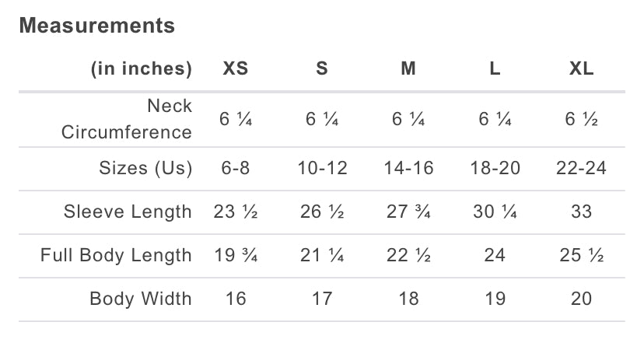Click the M size column header
The height and width of the screenshot is (343, 644).
pyautogui.click(x=408, y=68)
